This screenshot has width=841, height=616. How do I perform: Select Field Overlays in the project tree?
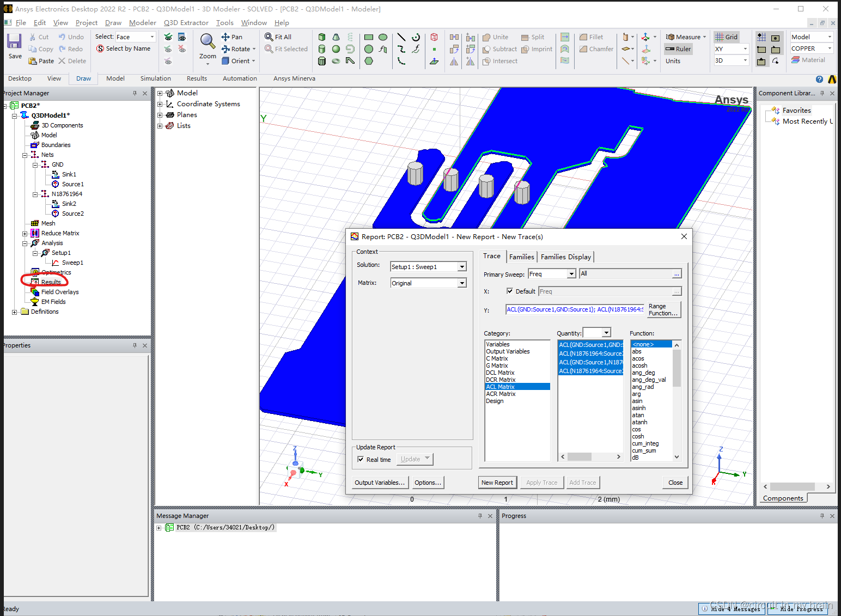tap(60, 292)
